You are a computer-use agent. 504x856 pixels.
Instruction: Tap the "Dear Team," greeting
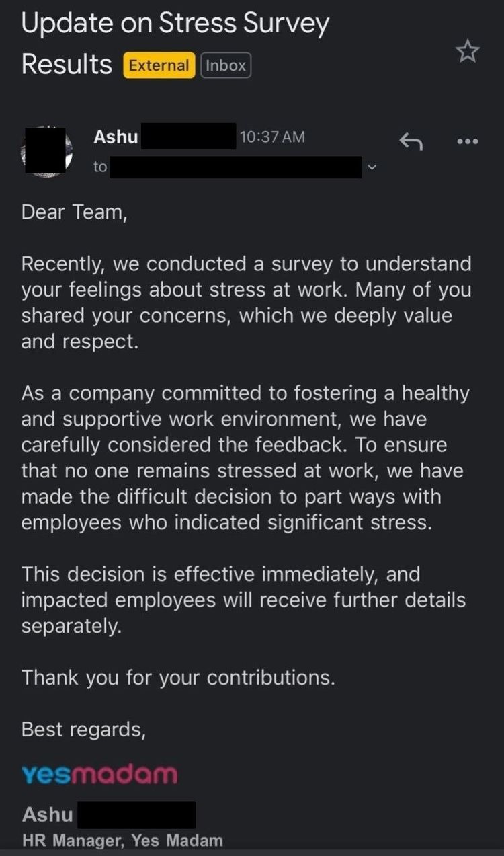pyautogui.click(x=74, y=212)
